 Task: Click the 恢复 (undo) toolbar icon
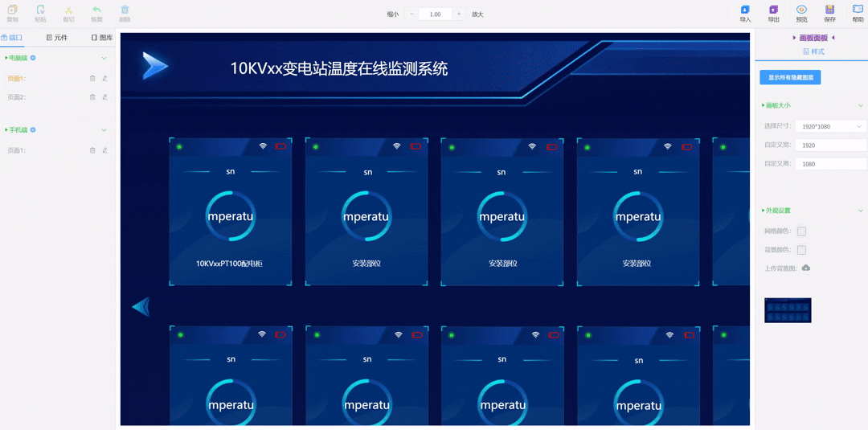point(97,10)
